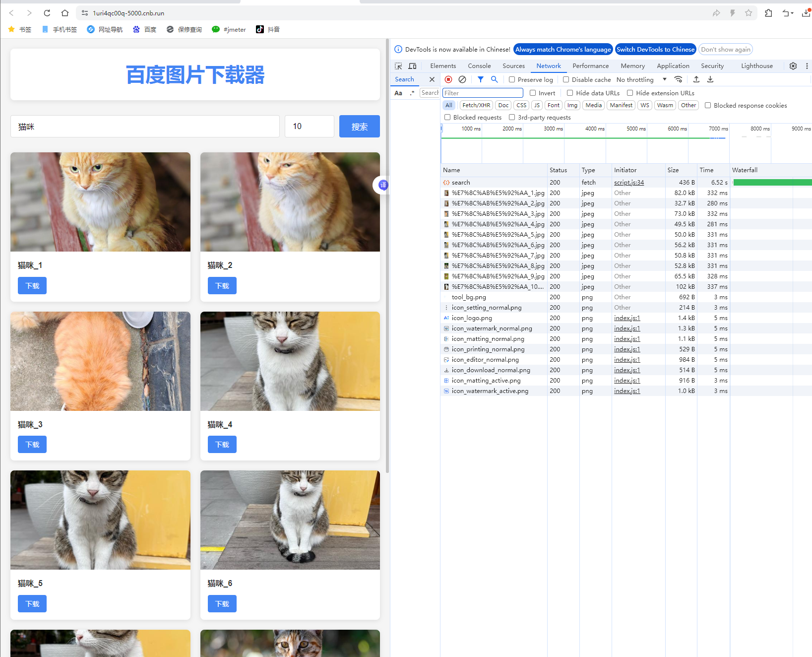The image size is (812, 657).
Task: Click the inspect element selector icon
Action: tap(398, 66)
